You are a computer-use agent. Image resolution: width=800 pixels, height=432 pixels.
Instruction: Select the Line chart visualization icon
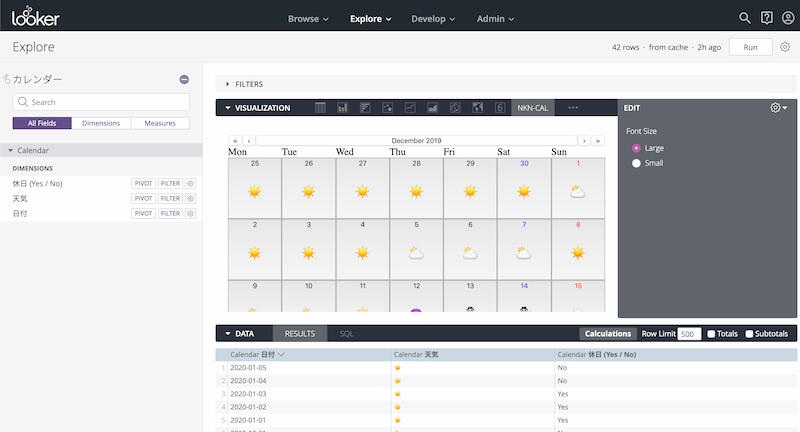[x=410, y=108]
